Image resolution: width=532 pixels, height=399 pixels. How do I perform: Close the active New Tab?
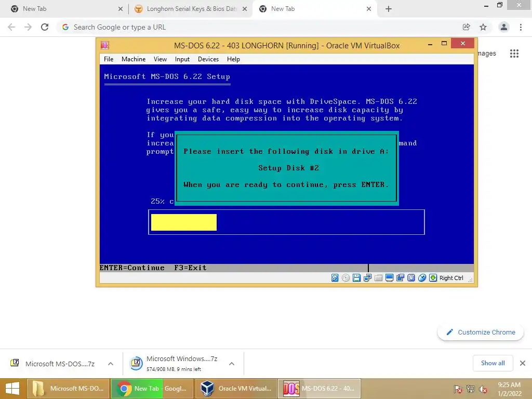click(x=369, y=9)
